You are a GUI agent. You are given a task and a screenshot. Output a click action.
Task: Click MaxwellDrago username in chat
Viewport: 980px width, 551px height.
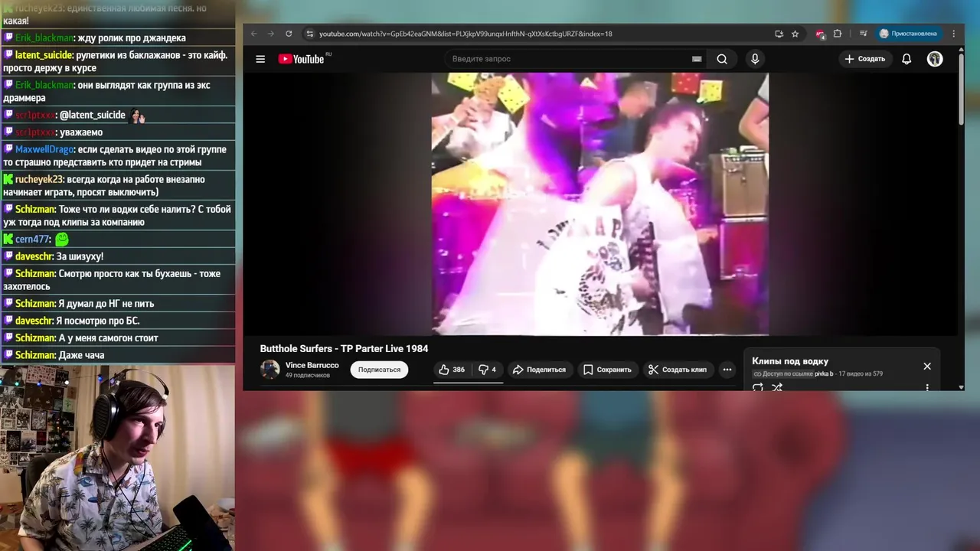tap(44, 149)
